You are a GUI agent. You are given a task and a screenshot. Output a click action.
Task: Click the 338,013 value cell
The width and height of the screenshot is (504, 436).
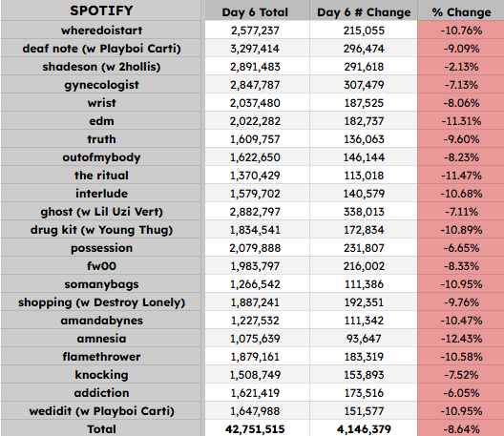364,212
